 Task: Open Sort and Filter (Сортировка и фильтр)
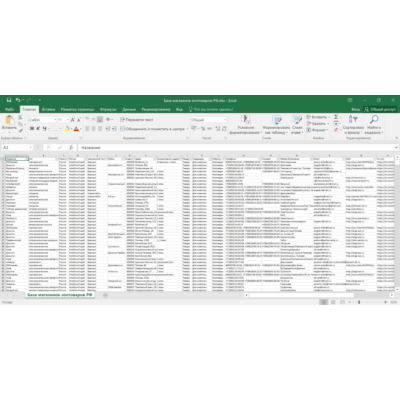(353, 124)
